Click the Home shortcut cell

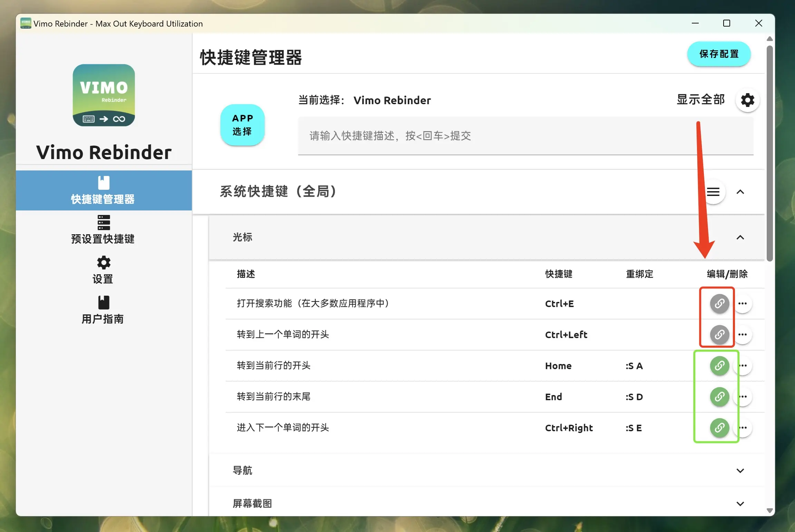[x=558, y=366]
